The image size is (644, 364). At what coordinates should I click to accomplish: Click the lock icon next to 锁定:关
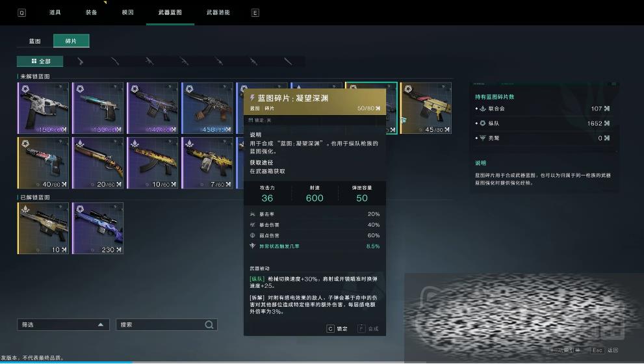(x=251, y=120)
